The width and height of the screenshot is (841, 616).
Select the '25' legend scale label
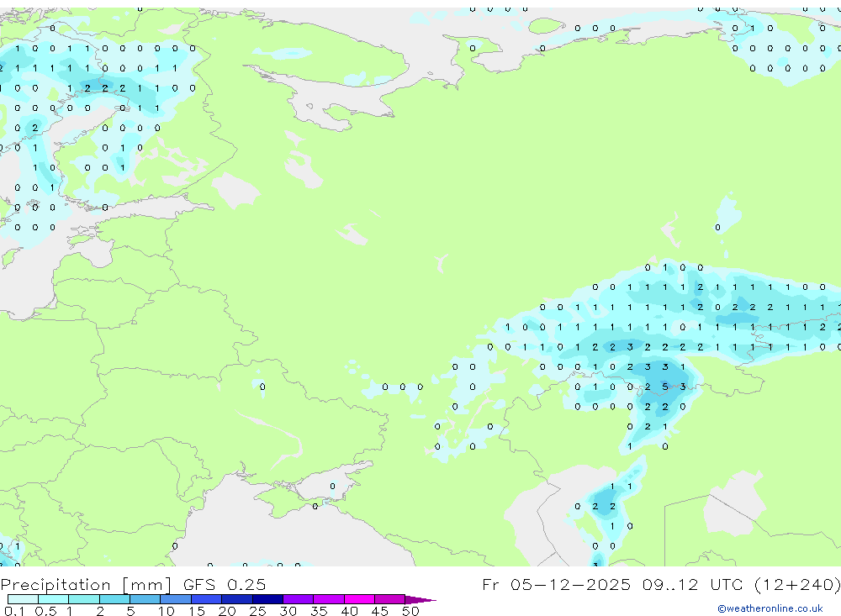click(257, 611)
